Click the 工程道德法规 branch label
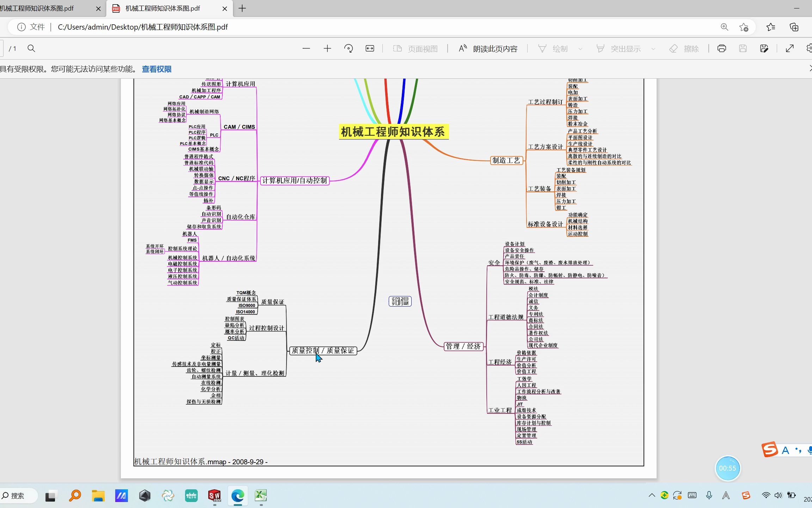 (506, 317)
